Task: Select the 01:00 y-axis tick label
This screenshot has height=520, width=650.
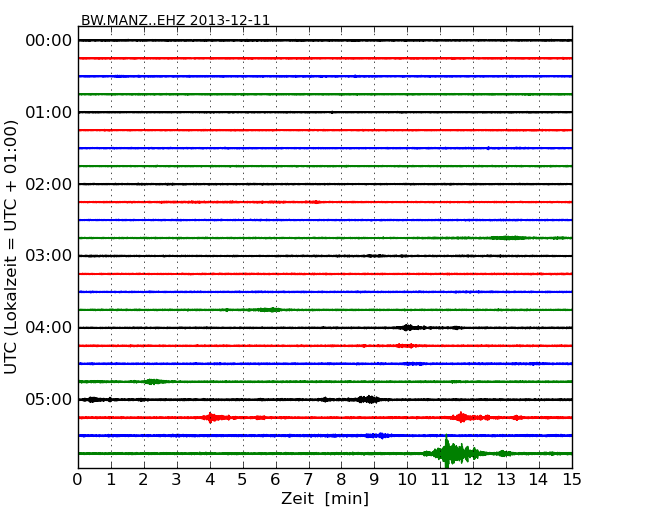Action: click(x=48, y=112)
